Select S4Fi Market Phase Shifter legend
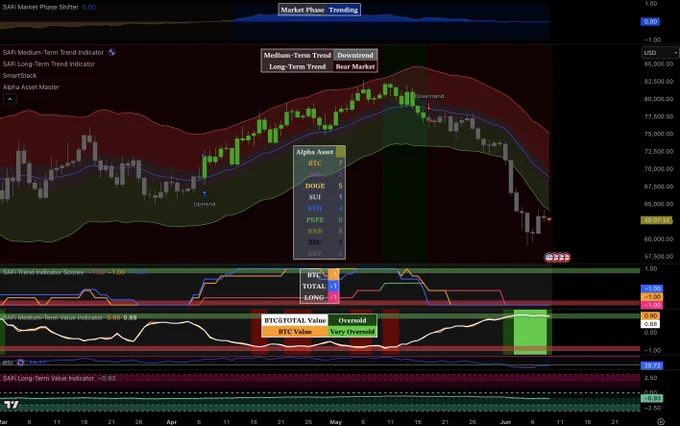Screen dimensions: 680x426 [x=40, y=7]
